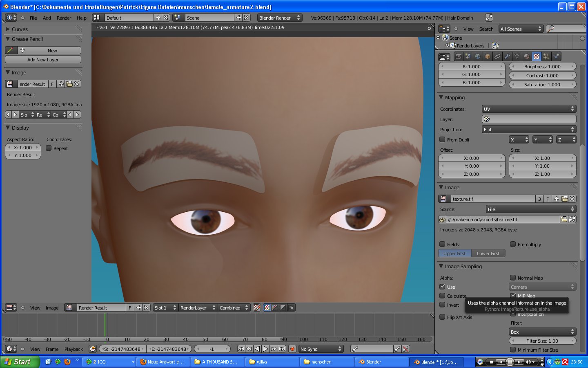Click the Brightness value slider
588x368 pixels.
[x=542, y=66]
